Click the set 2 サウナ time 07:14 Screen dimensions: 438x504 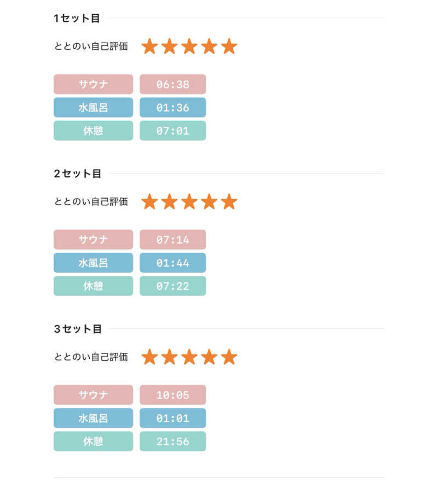pos(172,240)
